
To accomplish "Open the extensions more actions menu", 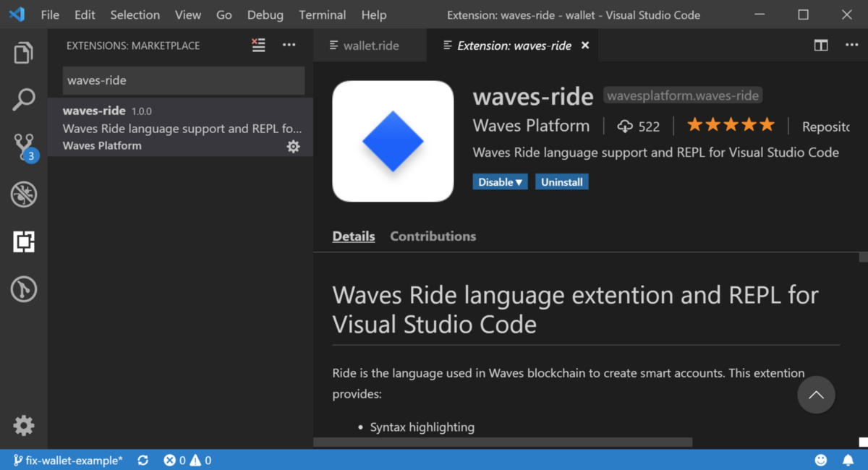I will click(x=289, y=45).
